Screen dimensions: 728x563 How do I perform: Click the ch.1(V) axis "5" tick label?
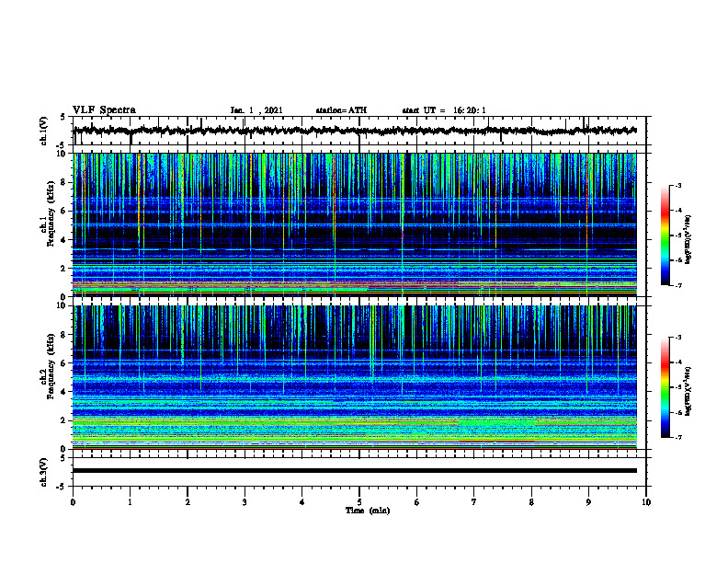pos(63,117)
